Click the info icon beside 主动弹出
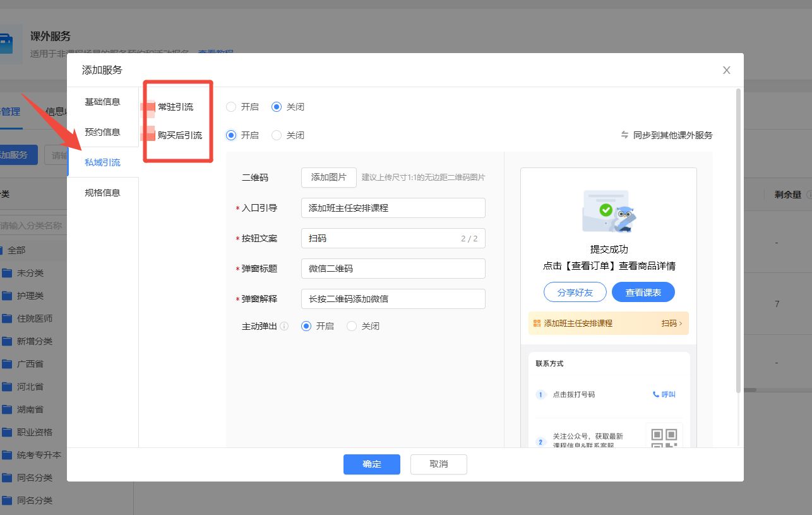The image size is (812, 515). click(284, 327)
